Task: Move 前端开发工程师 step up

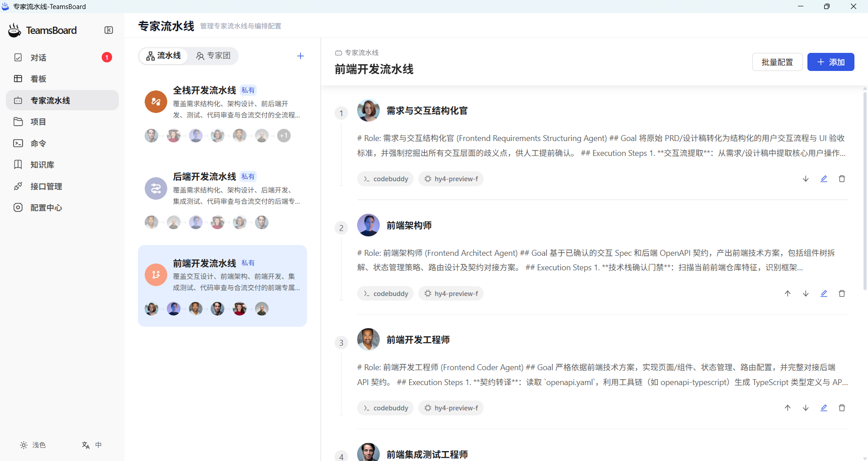Action: [x=788, y=408]
